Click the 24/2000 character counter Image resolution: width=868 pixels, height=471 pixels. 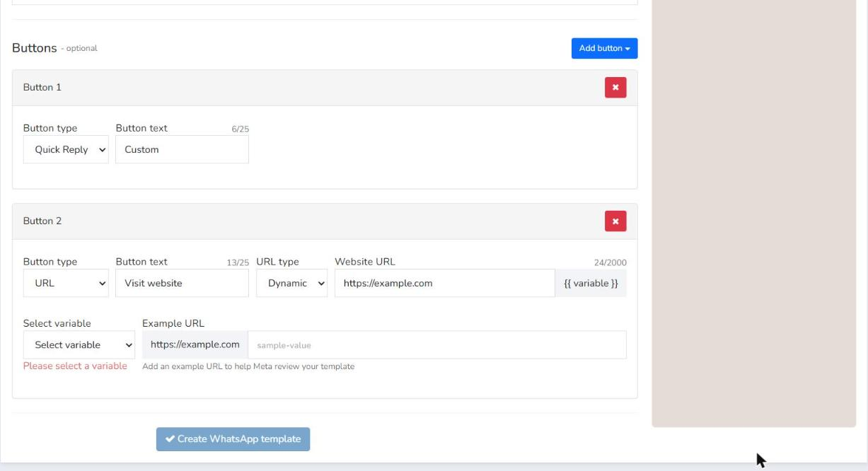(x=610, y=263)
